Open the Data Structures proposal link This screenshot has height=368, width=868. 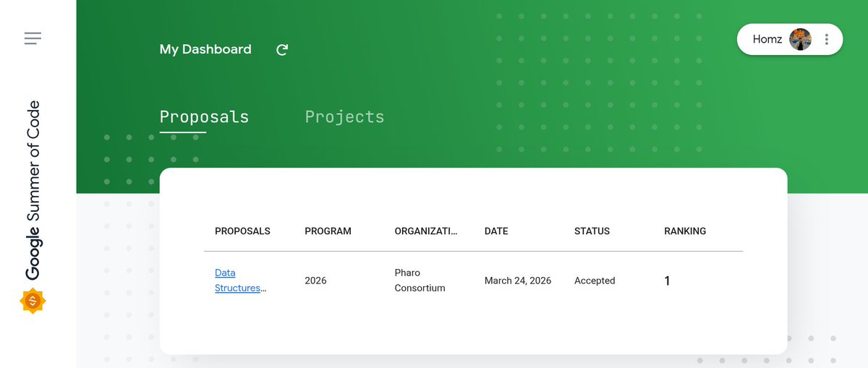pyautogui.click(x=240, y=281)
